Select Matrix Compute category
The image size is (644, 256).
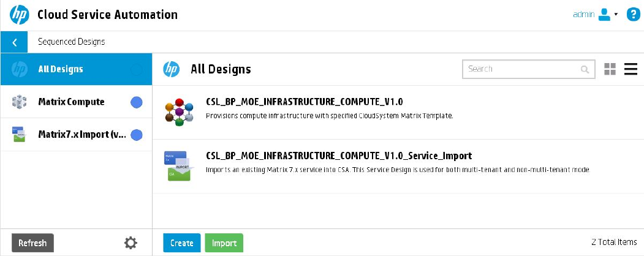pos(77,102)
